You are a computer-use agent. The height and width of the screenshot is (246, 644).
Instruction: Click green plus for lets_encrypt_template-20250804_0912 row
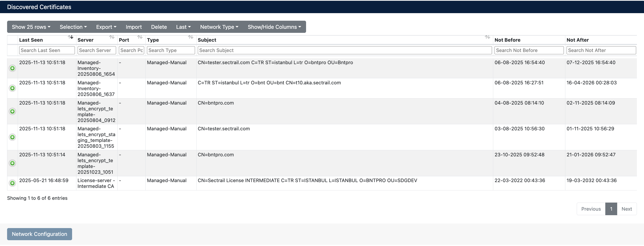tap(12, 111)
